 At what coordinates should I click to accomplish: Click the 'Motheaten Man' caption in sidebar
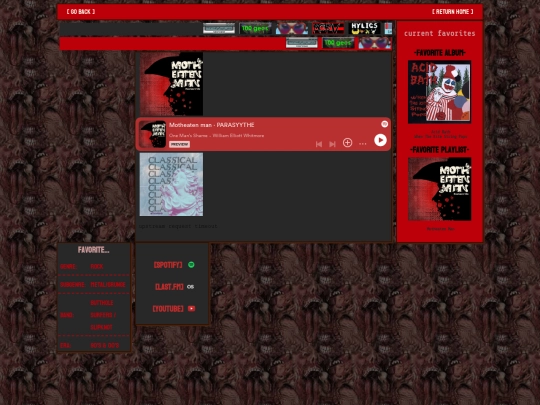(x=440, y=229)
